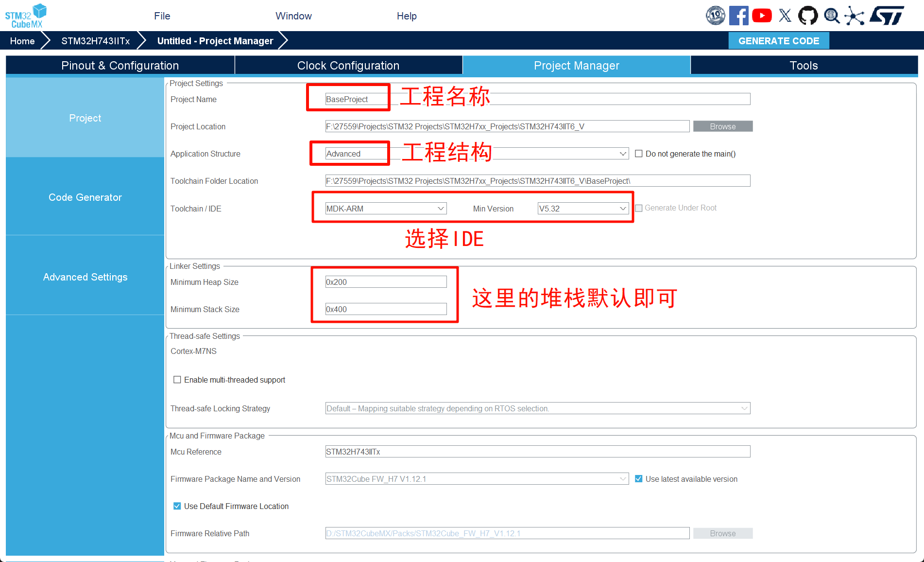Open the GitHub icon
The height and width of the screenshot is (562, 924).
(x=808, y=16)
